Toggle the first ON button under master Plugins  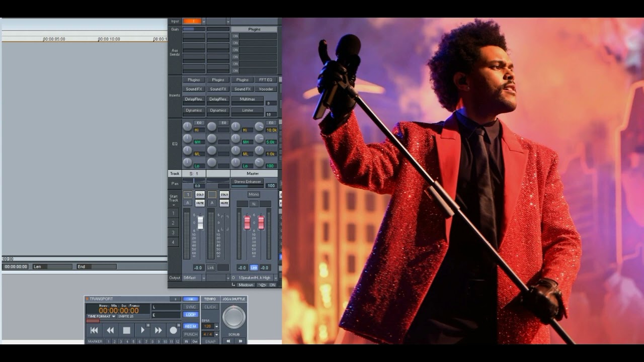point(235,36)
